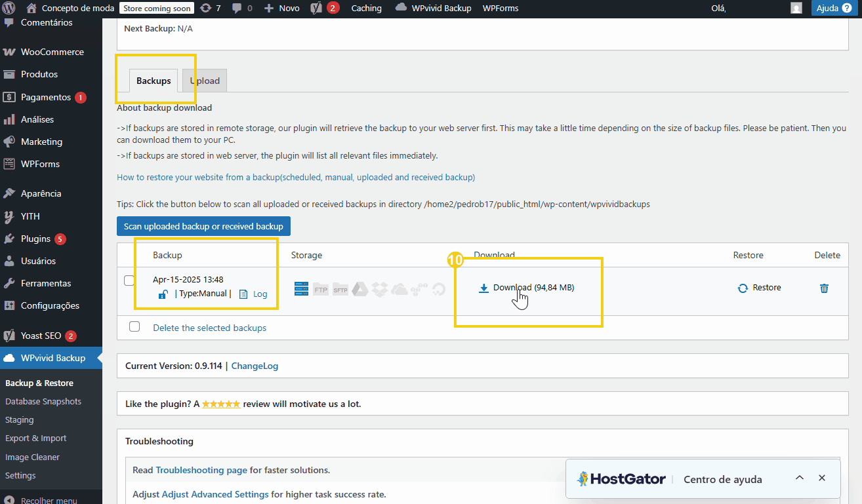862x504 pixels.
Task: Click the backup lock icon
Action: tap(163, 294)
